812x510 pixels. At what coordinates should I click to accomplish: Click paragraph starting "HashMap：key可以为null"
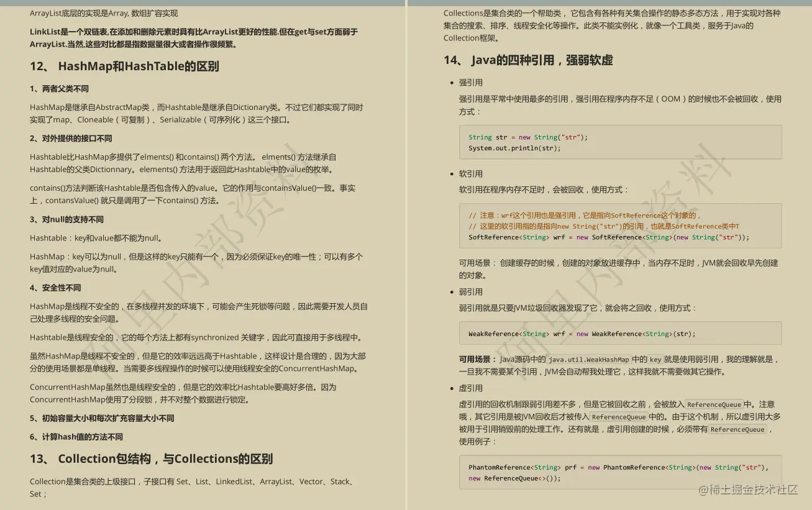(196, 263)
